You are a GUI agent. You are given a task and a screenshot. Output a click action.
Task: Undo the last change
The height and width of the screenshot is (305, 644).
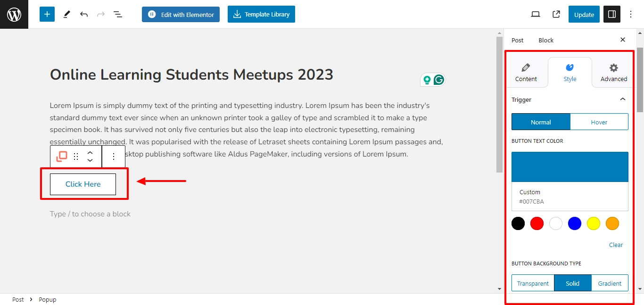coord(84,14)
